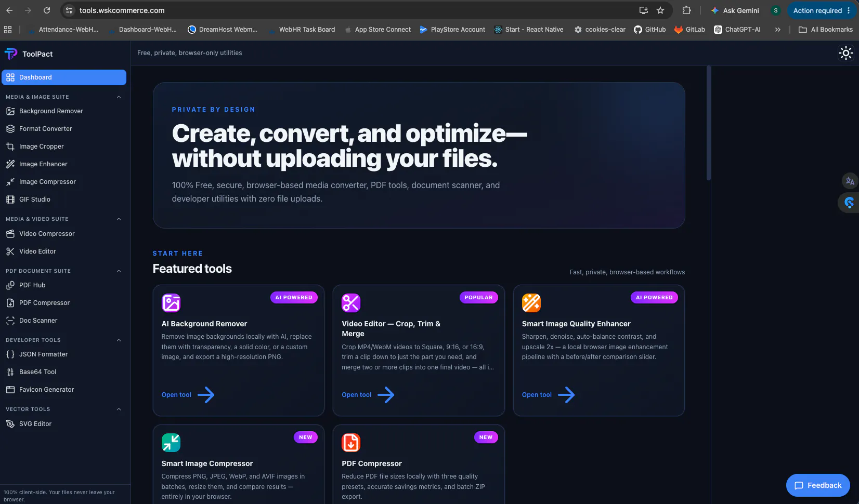Open Background Remover from the sidebar
This screenshot has height=504, width=859.
click(x=64, y=111)
